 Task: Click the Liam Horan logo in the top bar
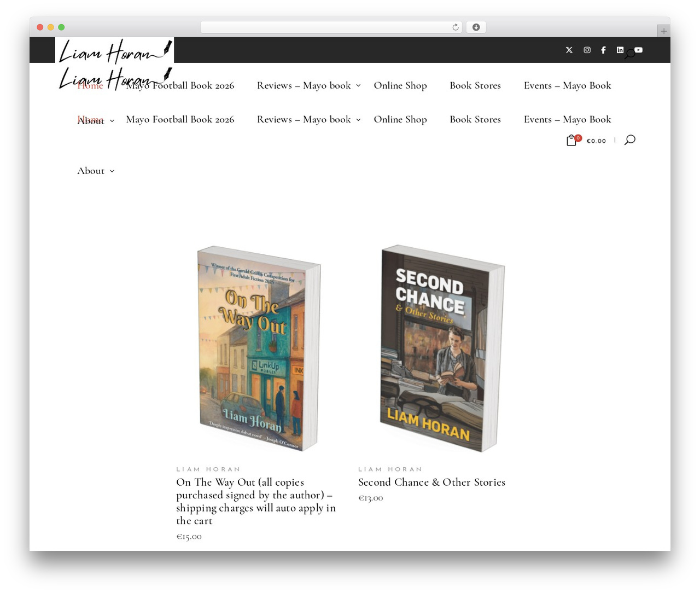point(114,51)
